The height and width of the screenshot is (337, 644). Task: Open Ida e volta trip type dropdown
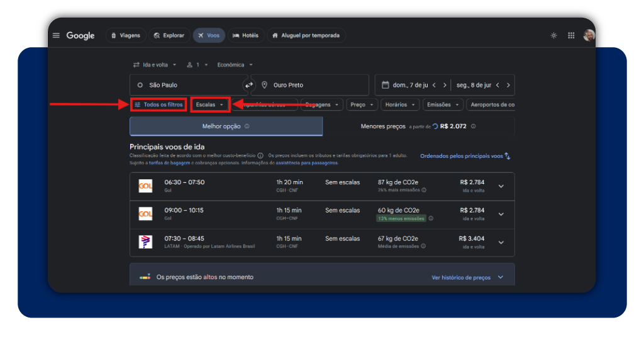click(155, 65)
